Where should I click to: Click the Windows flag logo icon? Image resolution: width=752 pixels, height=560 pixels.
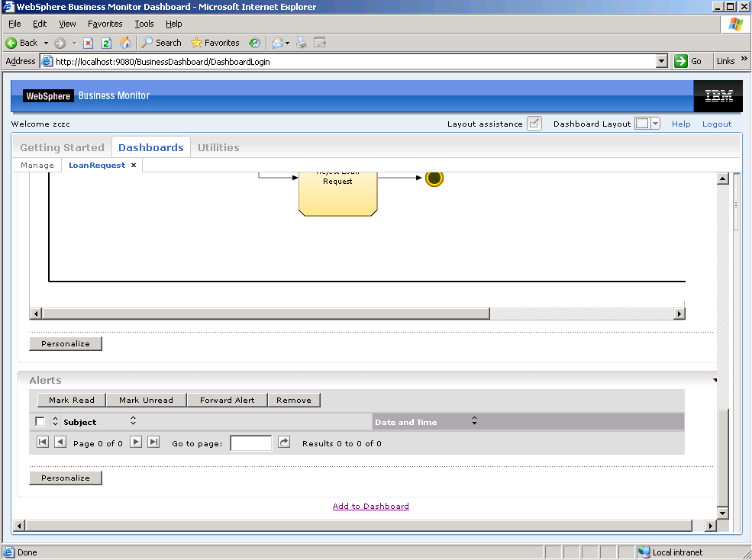[x=735, y=24]
